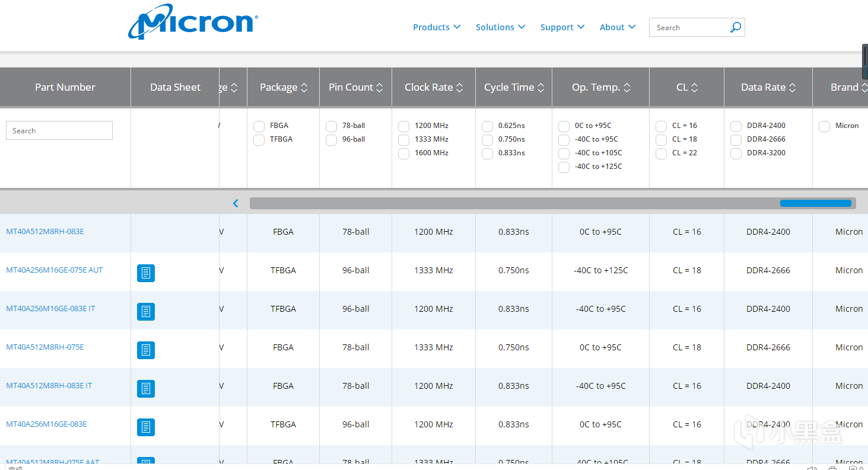The height and width of the screenshot is (470, 868).
Task: Sort by Cycle Time column arrows
Action: click(541, 88)
